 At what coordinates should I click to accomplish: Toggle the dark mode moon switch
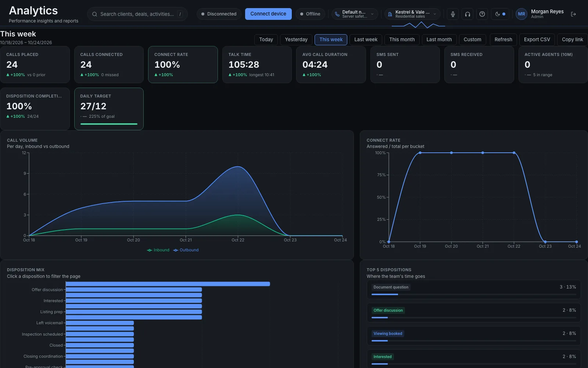(x=500, y=14)
